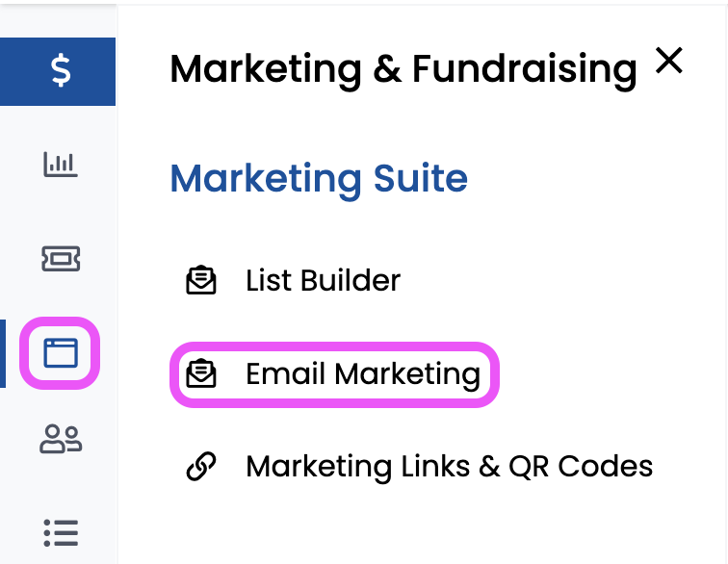Close the Marketing & Fundraising panel

pos(668,62)
